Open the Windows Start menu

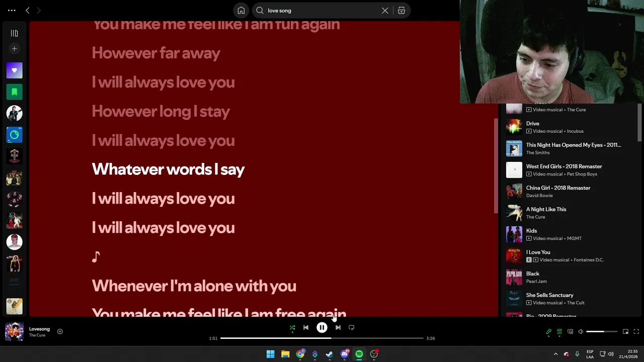pos(270,354)
